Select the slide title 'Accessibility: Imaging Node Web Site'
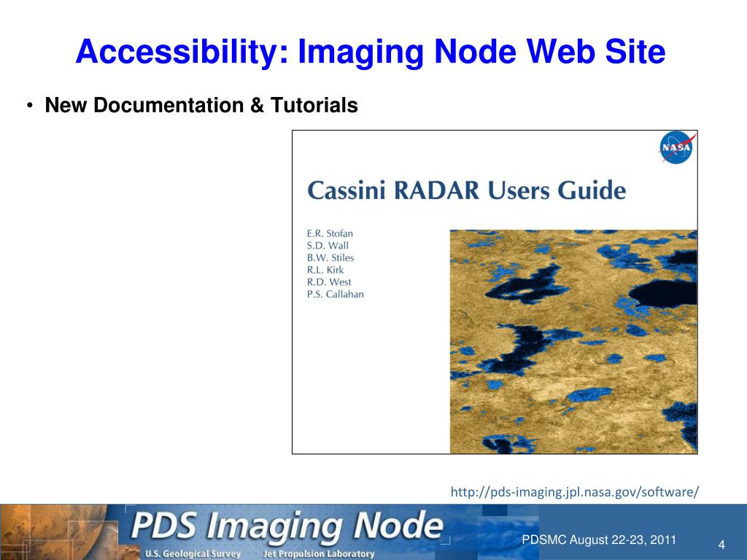This screenshot has width=747, height=560. coord(370,52)
